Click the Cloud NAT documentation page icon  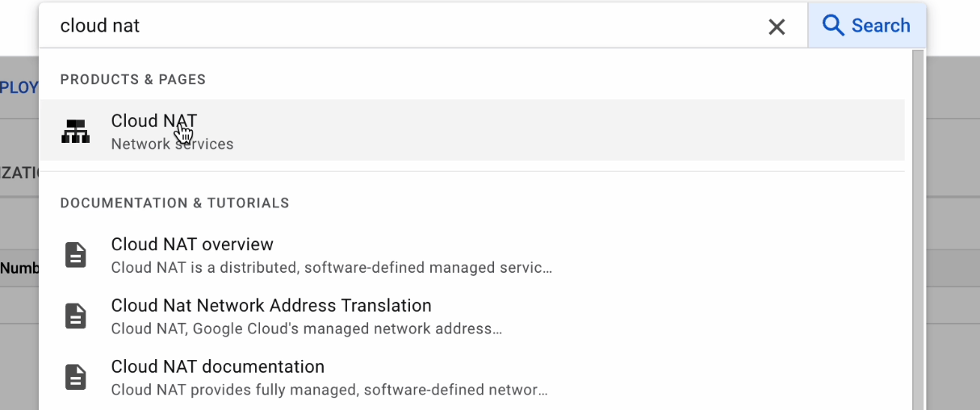(76, 377)
